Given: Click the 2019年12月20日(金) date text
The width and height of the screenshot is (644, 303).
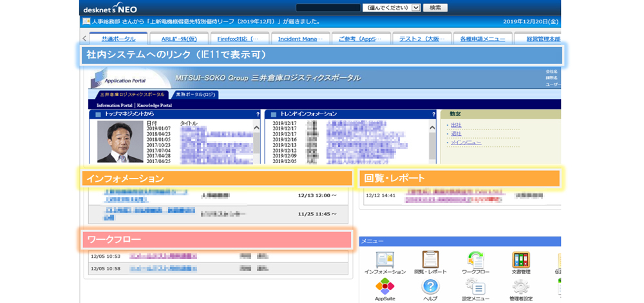Looking at the screenshot, I should point(531,21).
